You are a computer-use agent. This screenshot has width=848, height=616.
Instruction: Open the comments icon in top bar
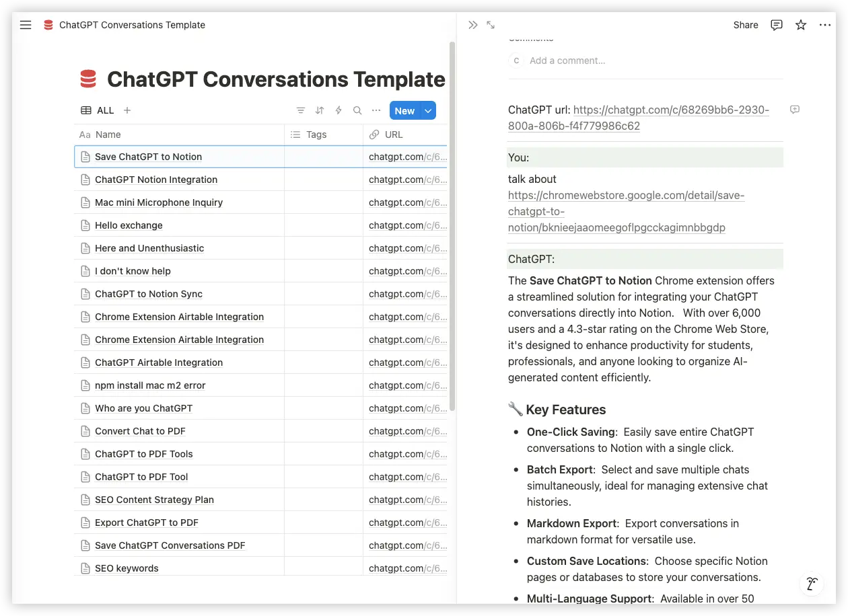[x=776, y=25]
